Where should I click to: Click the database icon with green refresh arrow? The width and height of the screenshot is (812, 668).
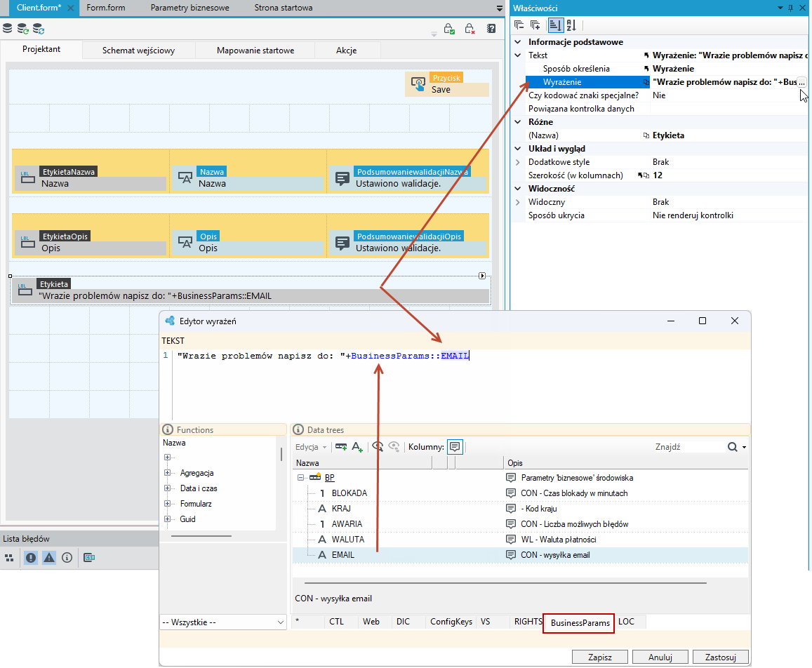pyautogui.click(x=22, y=29)
